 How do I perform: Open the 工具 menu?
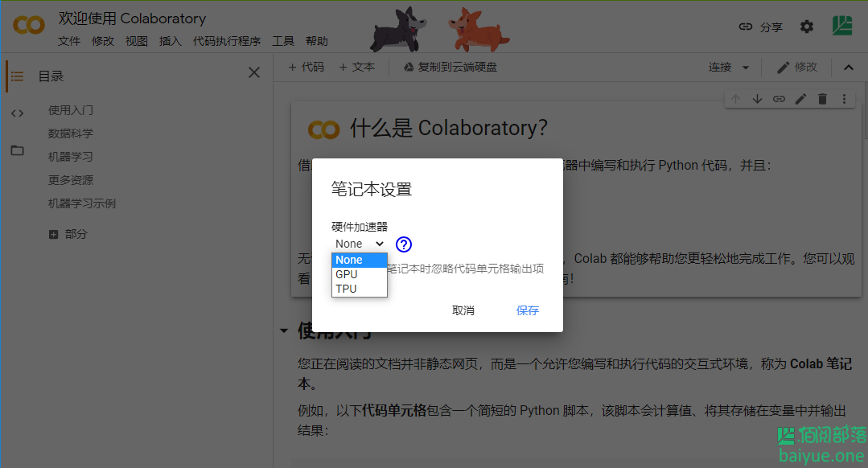click(283, 42)
